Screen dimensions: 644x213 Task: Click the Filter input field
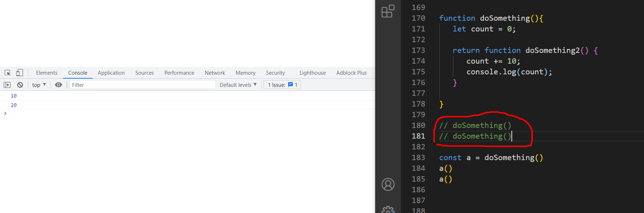[142, 85]
